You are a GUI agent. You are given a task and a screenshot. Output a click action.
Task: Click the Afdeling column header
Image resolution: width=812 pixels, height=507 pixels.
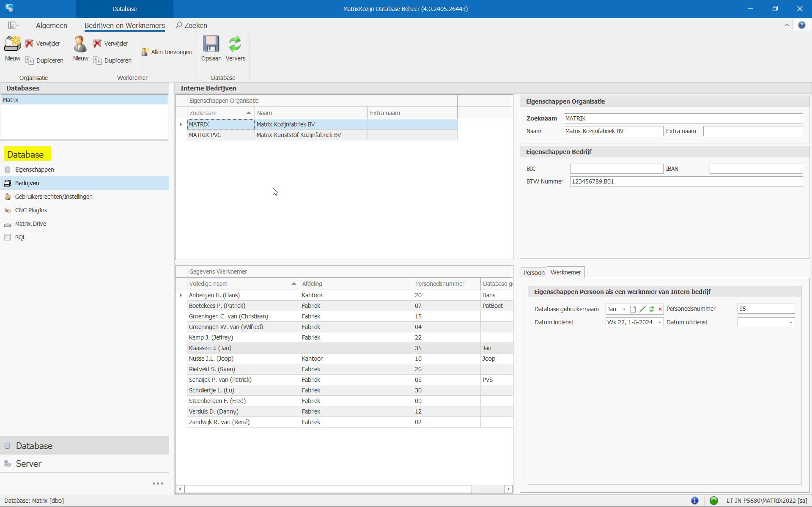click(356, 284)
